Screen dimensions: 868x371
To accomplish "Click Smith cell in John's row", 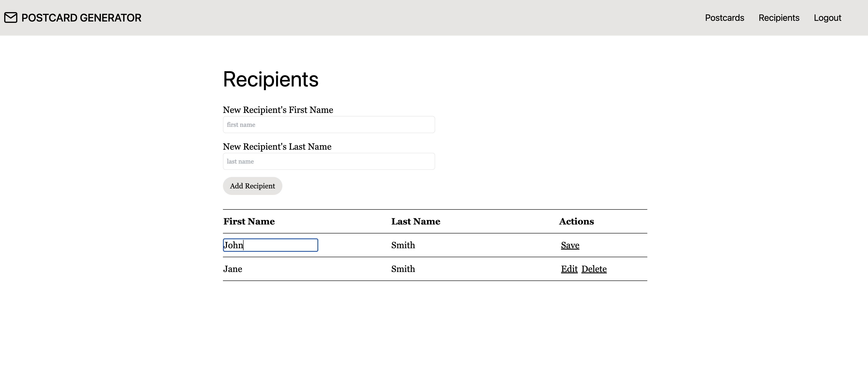I will pyautogui.click(x=403, y=245).
